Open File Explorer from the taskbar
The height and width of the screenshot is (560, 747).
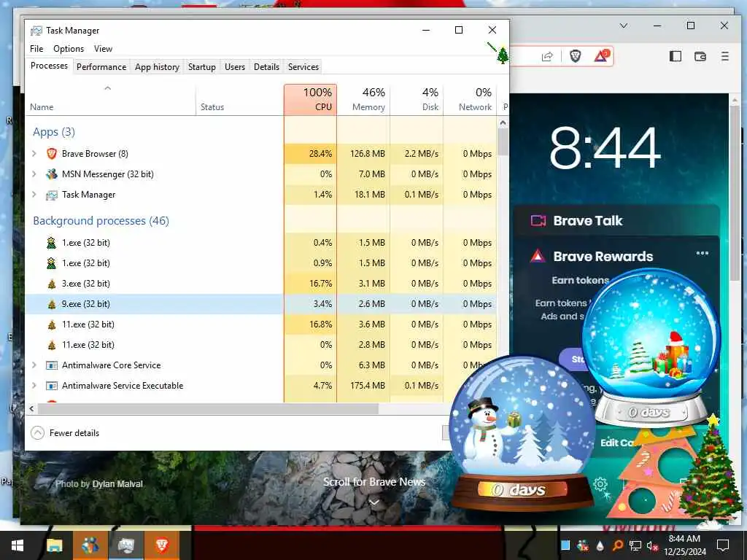point(54,545)
